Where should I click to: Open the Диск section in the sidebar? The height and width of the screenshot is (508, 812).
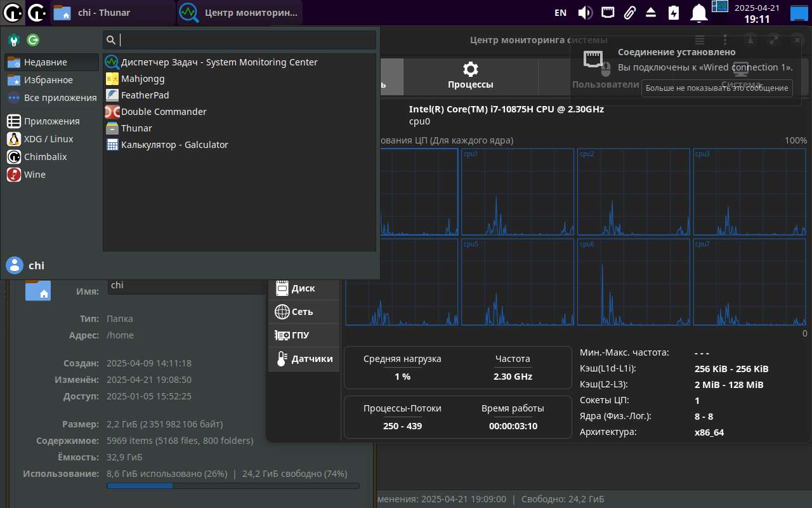[304, 288]
